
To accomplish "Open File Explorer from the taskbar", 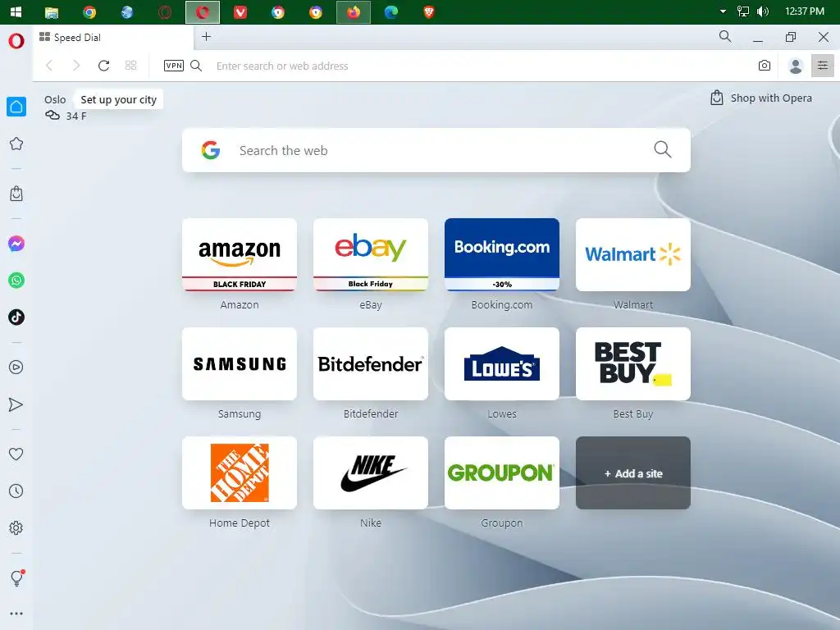I will coord(52,11).
